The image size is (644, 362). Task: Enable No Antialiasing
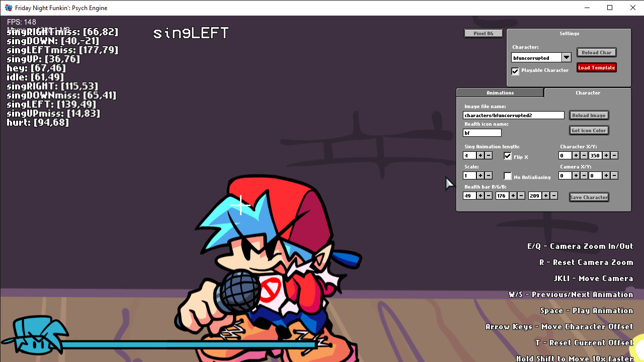[x=507, y=176]
